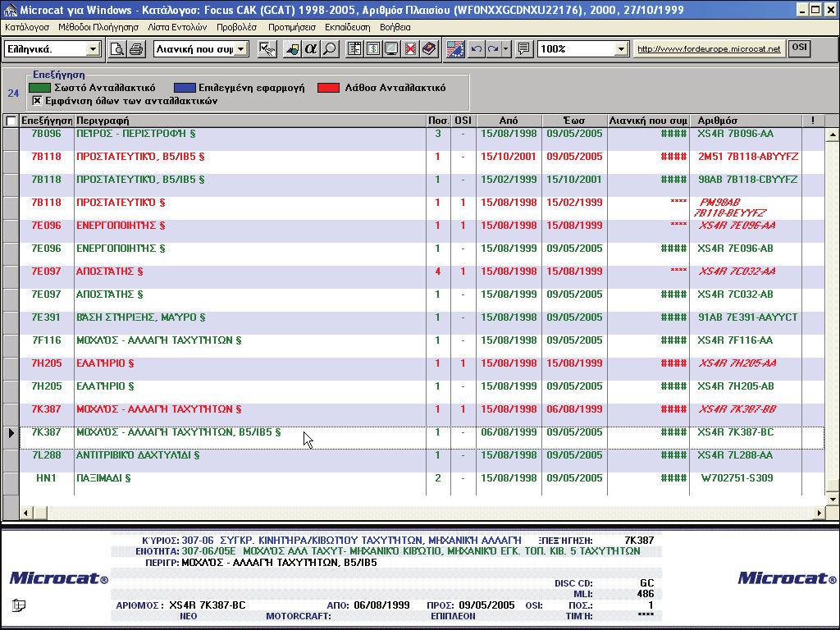Click the Αριθμός column header
Image resolution: width=840 pixels, height=630 pixels.
tap(745, 121)
